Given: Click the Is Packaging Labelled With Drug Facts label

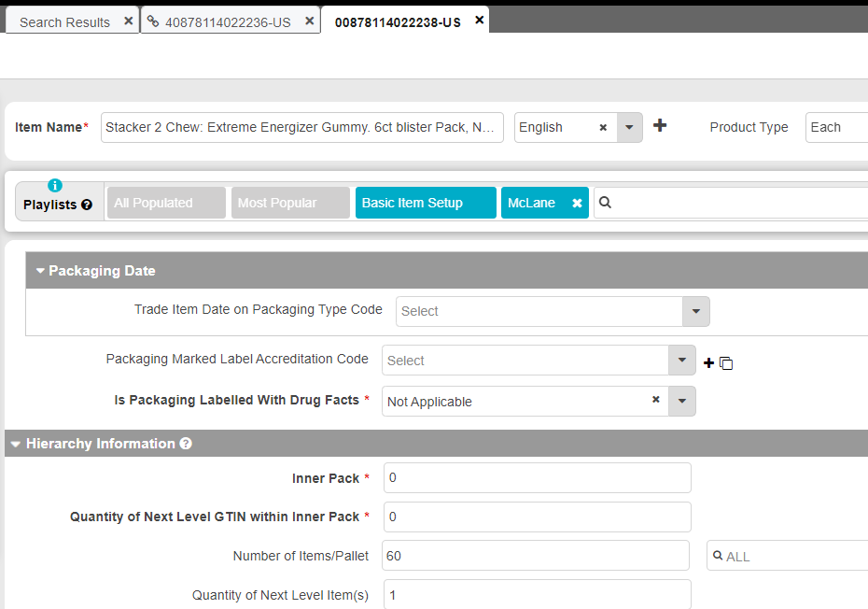Looking at the screenshot, I should pos(237,400).
